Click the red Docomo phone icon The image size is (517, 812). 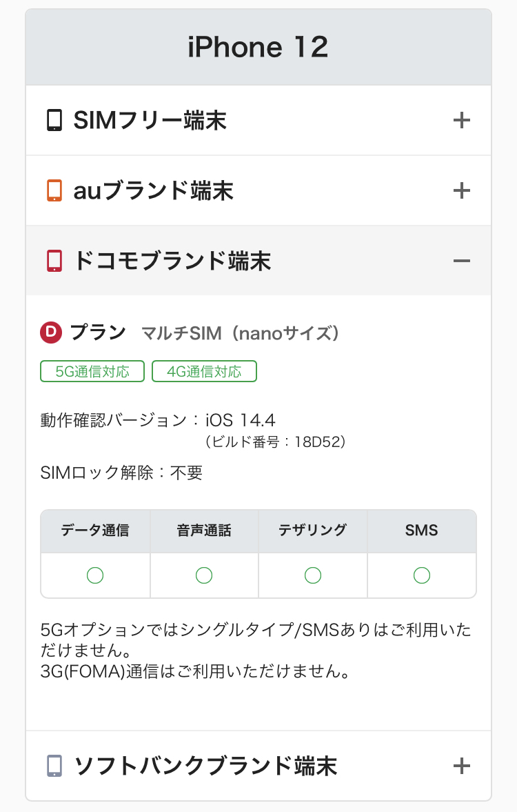click(54, 261)
